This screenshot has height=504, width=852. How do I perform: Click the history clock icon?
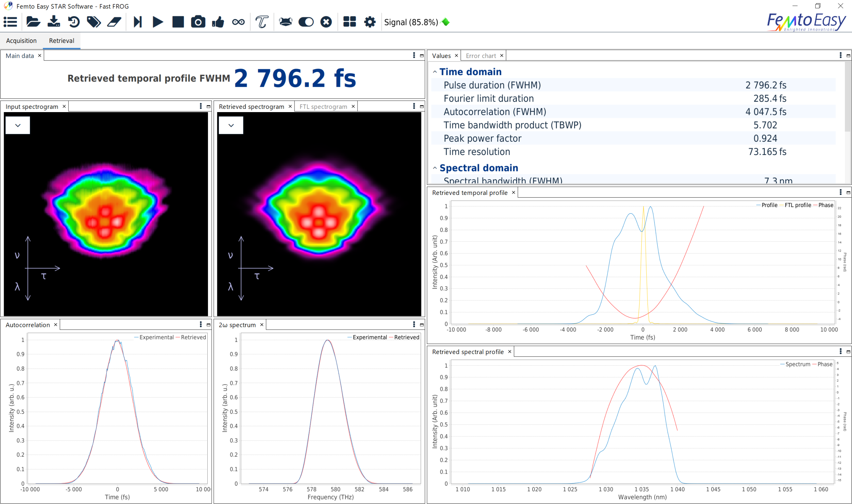point(74,22)
